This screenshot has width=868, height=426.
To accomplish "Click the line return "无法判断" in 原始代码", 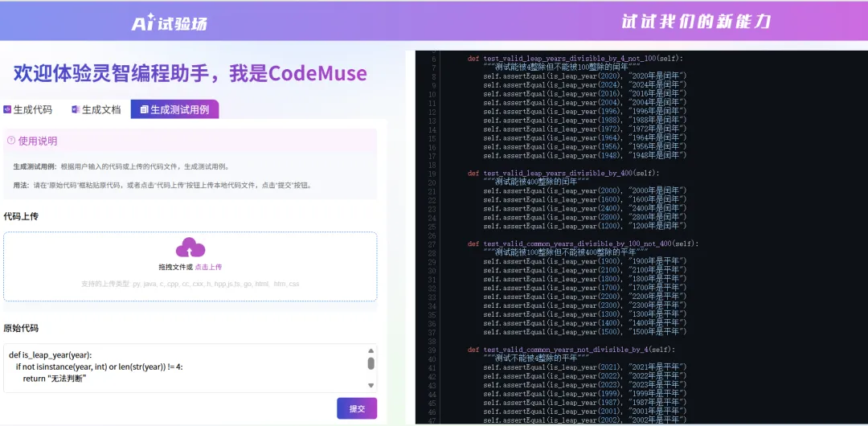I will pos(55,379).
